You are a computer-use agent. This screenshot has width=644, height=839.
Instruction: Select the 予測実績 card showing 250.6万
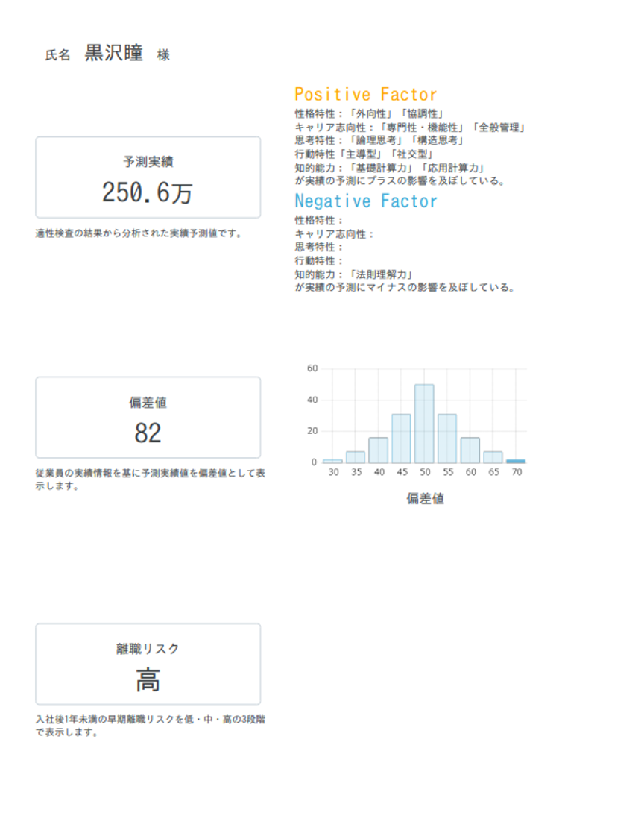[x=148, y=177]
